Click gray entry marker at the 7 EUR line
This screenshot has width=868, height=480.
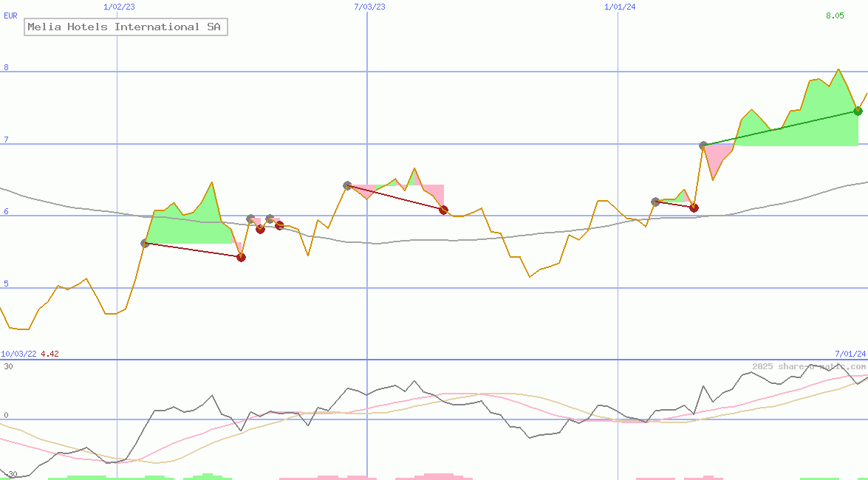703,145
